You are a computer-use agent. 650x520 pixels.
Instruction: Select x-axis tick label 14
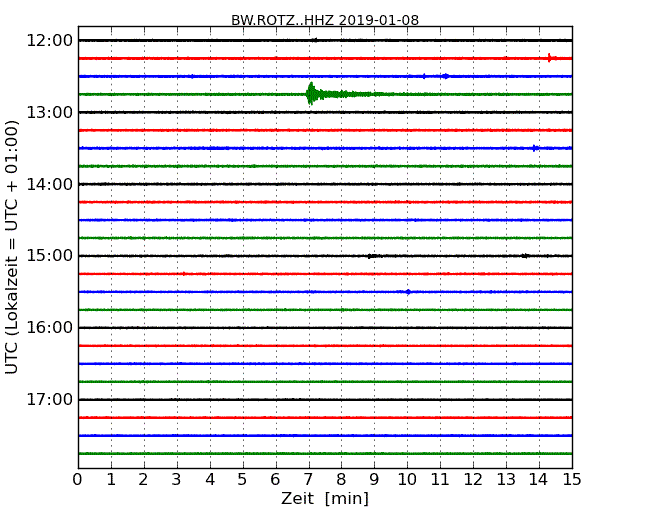539,480
